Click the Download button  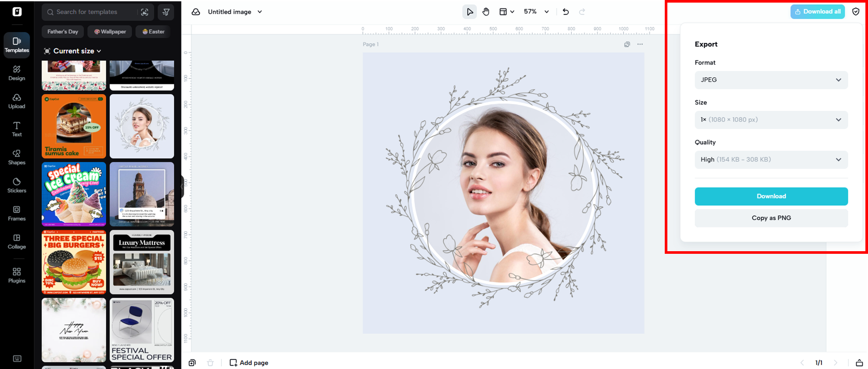point(771,196)
